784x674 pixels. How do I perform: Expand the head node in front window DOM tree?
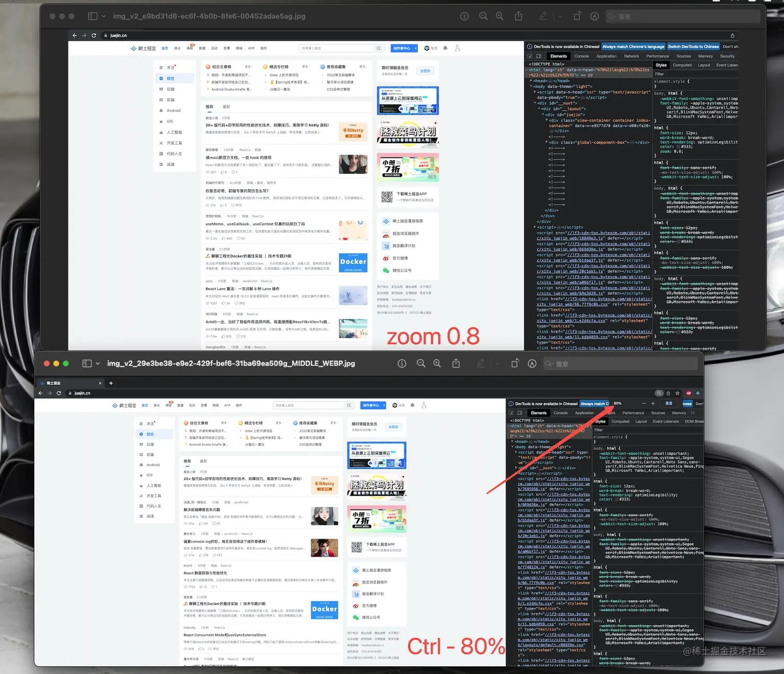pyautogui.click(x=513, y=442)
